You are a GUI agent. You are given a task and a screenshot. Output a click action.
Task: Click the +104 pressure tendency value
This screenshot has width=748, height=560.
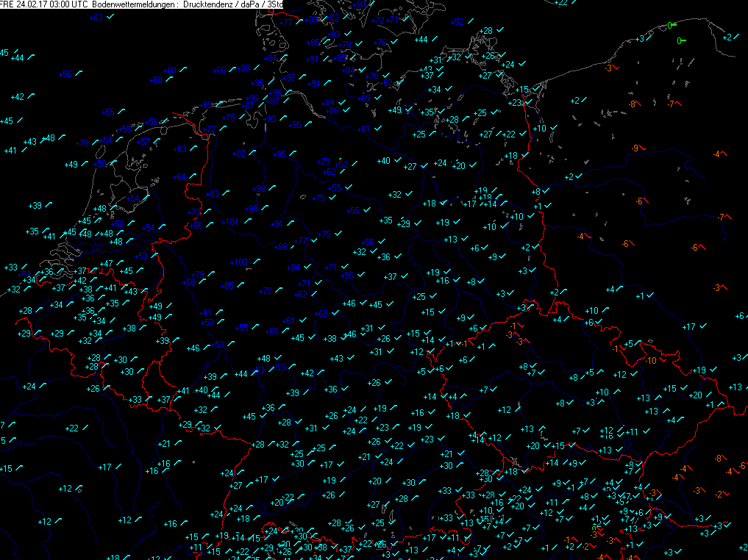(229, 221)
